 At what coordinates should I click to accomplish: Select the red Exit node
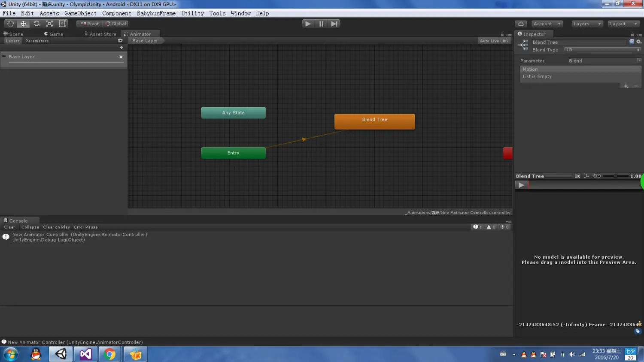(x=507, y=153)
